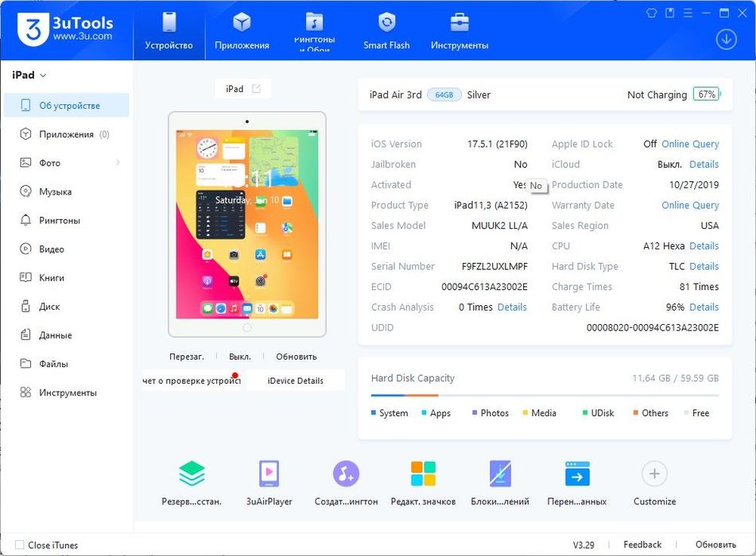The width and height of the screenshot is (756, 556).
Task: Open Crash Analysis Details link
Action: click(512, 307)
